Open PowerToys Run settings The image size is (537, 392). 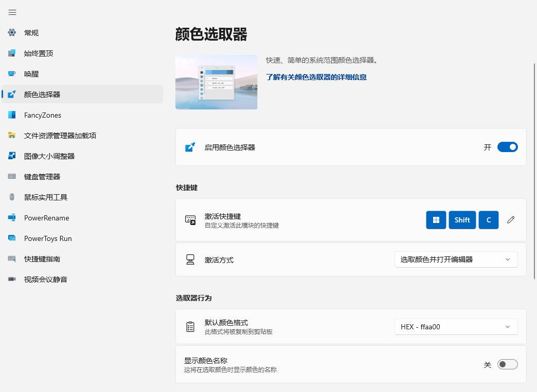[x=82, y=238]
